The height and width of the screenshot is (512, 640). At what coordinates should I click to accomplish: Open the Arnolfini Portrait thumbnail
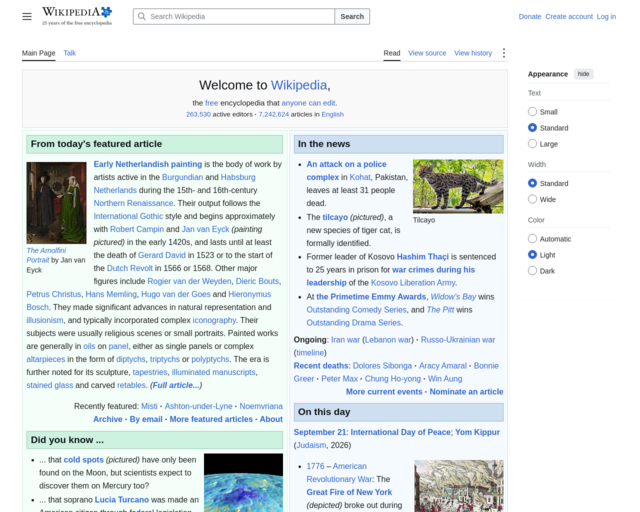click(x=56, y=203)
